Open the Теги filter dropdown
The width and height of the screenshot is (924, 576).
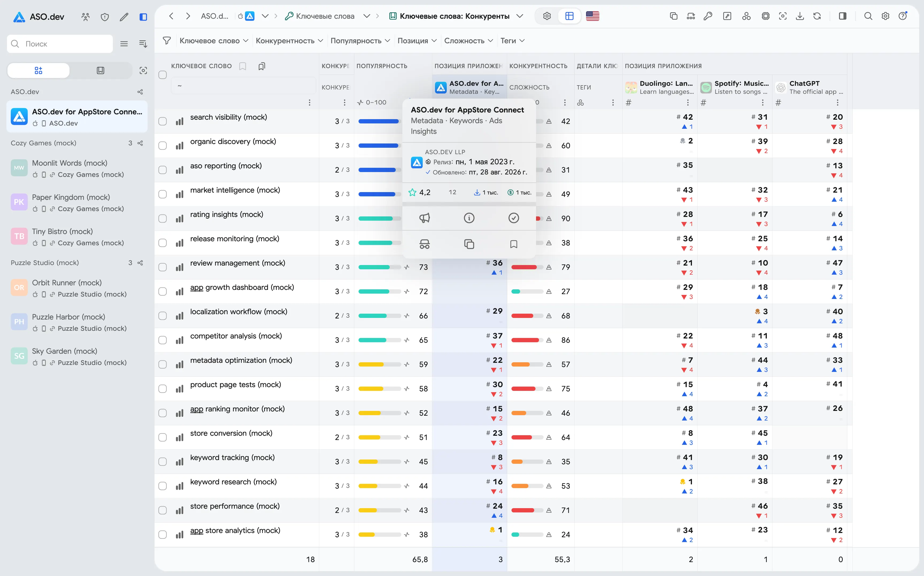pyautogui.click(x=512, y=40)
